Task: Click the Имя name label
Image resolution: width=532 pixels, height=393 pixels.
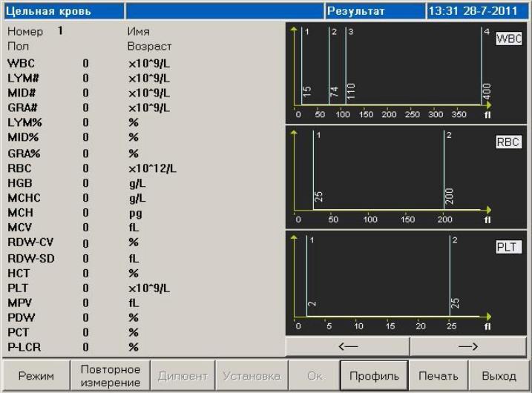Action: tap(139, 32)
